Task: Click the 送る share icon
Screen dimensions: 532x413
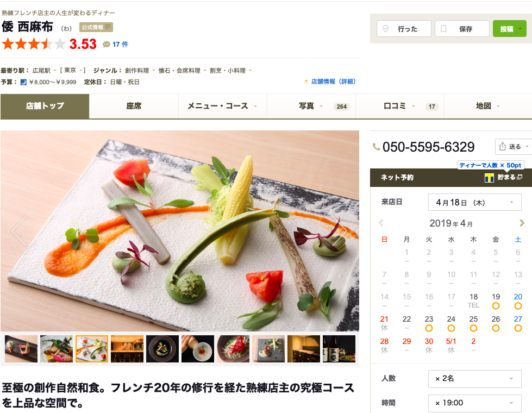Action: click(503, 146)
